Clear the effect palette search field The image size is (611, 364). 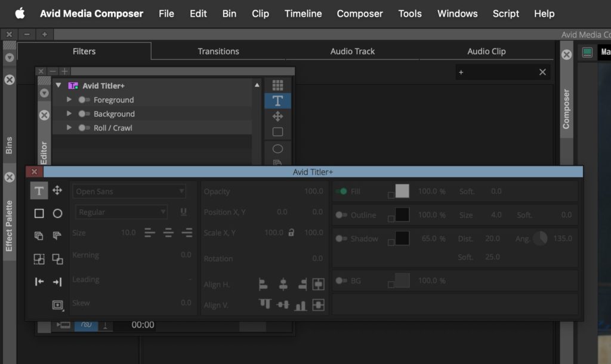click(542, 72)
